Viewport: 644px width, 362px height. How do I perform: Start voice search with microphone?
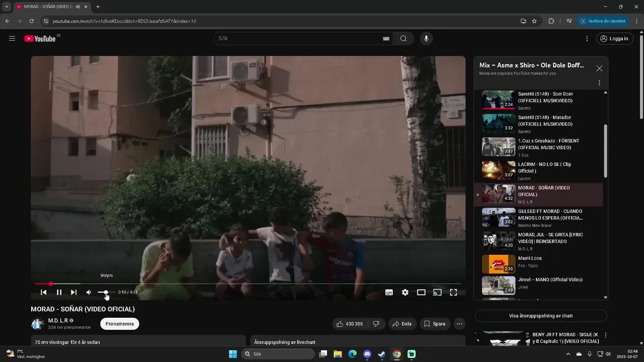point(426,39)
